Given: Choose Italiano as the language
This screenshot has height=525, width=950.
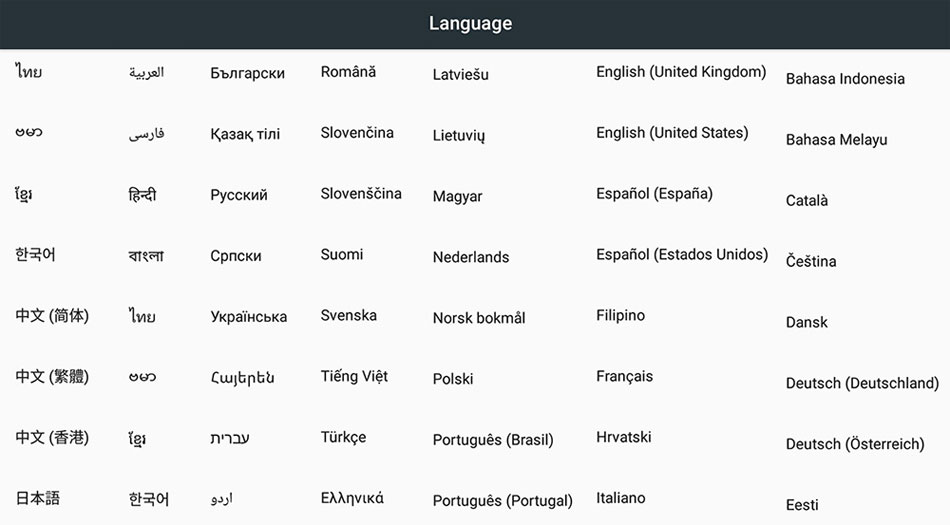Looking at the screenshot, I should 621,498.
